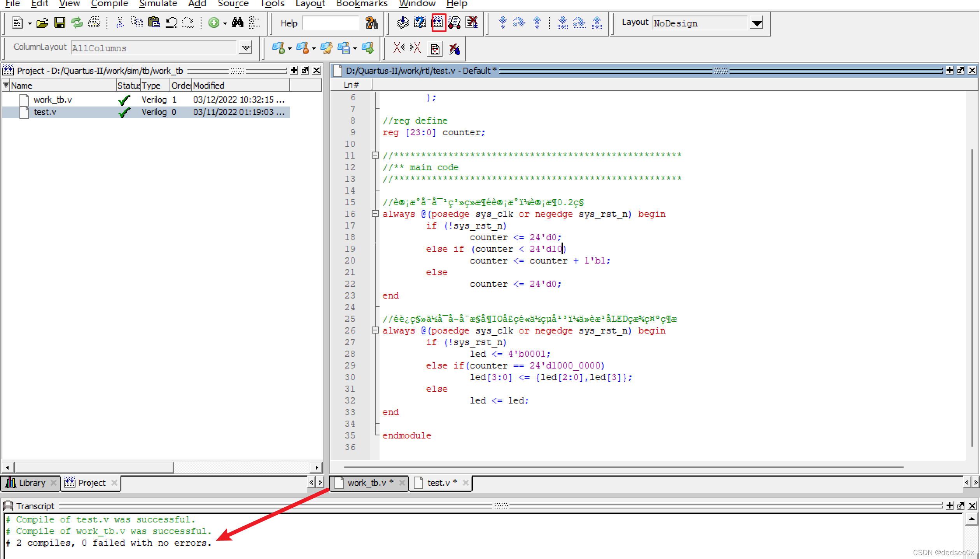Screen dimensions: 980x559
Task: Click the Compile All toolbar icon
Action: pyautogui.click(x=438, y=23)
